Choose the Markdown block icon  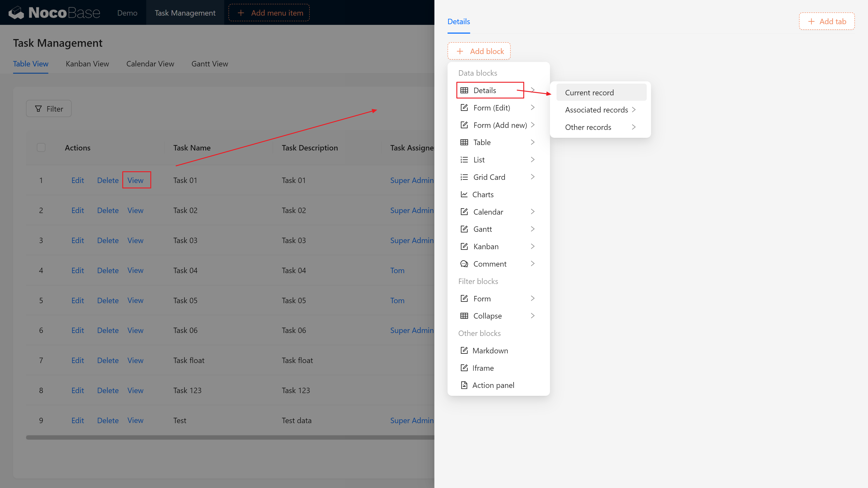pos(464,350)
